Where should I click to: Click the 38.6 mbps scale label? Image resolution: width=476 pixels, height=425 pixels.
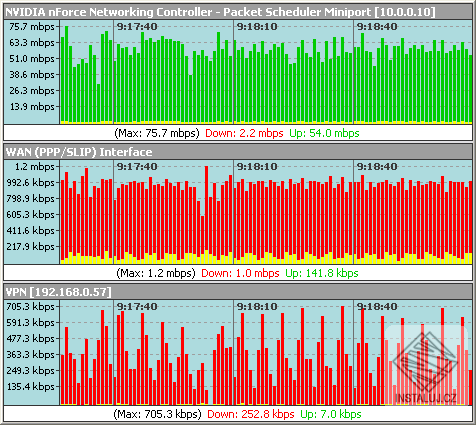click(x=32, y=75)
